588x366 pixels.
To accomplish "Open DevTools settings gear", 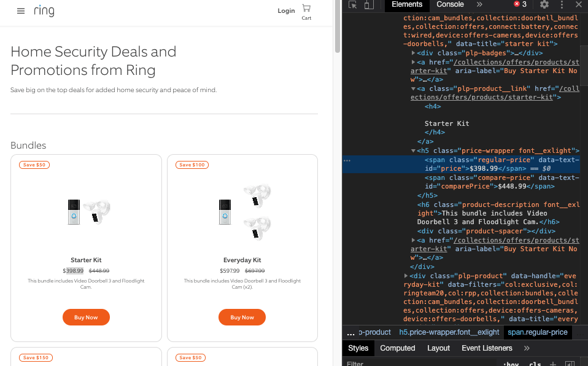I will coord(544,4).
